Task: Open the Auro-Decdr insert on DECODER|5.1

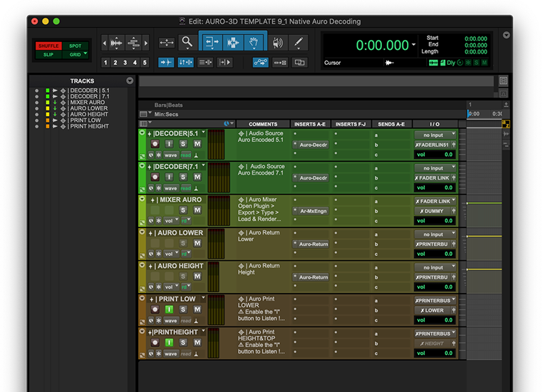Action: tap(313, 145)
